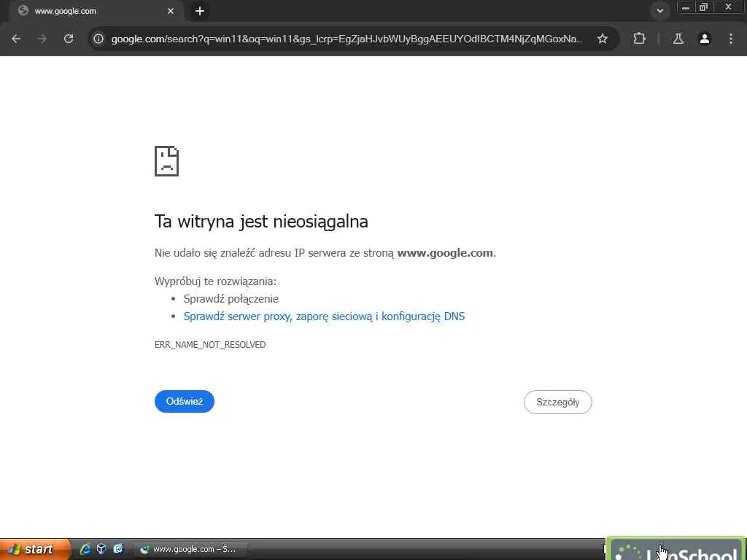
Task: Close the www.google.com tab
Action: point(171,11)
